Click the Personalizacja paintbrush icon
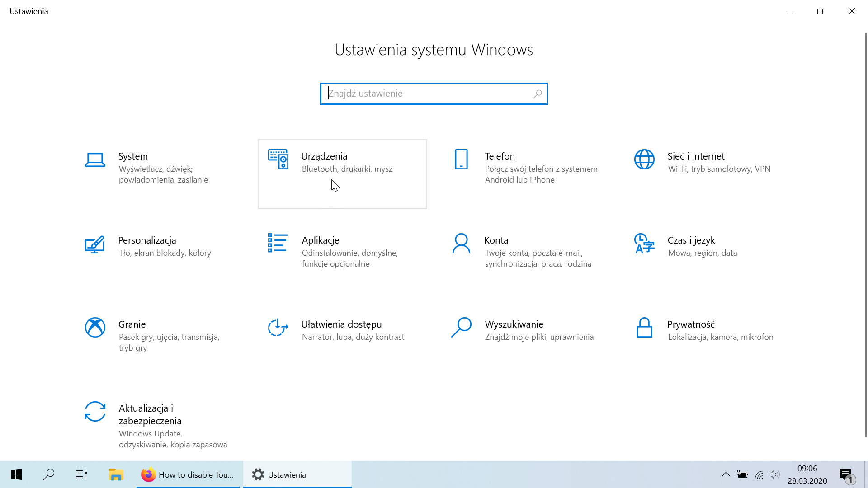This screenshot has height=488, width=868. (95, 244)
